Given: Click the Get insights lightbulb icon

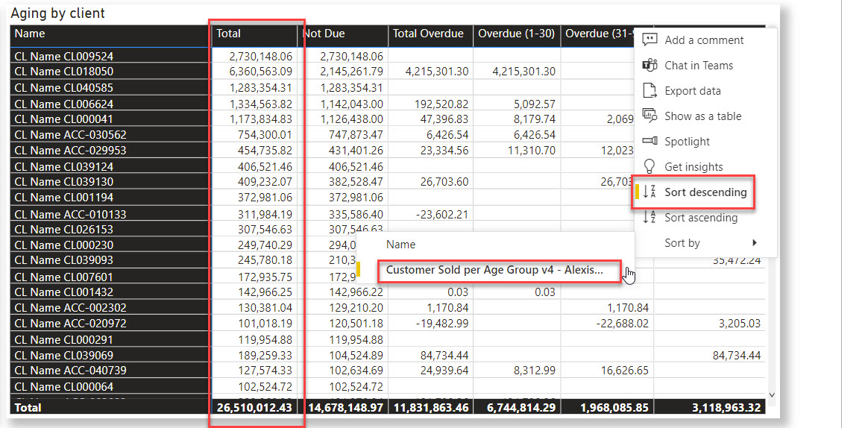Looking at the screenshot, I should tap(650, 167).
